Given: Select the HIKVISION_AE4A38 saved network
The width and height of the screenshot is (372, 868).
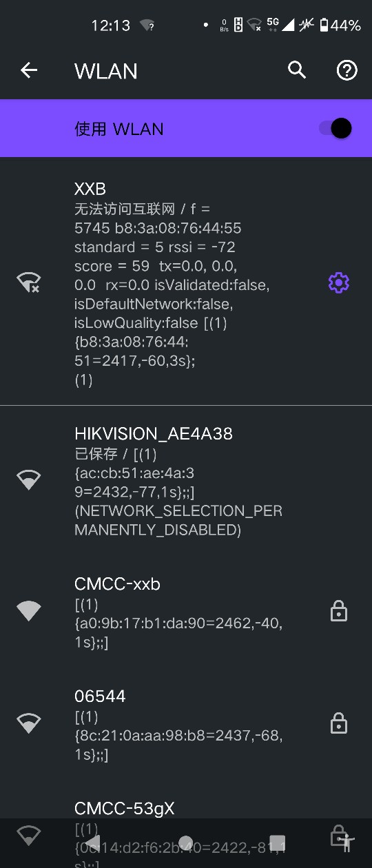Looking at the screenshot, I should coord(186,481).
